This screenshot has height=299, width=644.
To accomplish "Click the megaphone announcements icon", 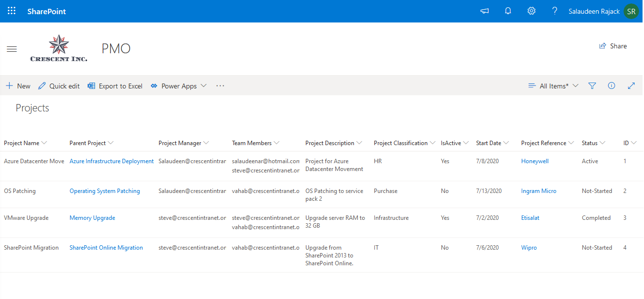I will click(x=484, y=11).
